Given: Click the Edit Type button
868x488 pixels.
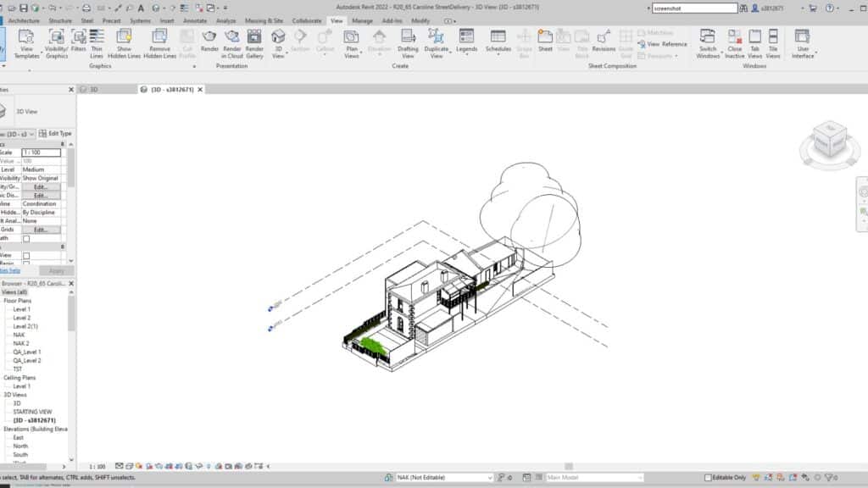Looking at the screenshot, I should (55, 134).
